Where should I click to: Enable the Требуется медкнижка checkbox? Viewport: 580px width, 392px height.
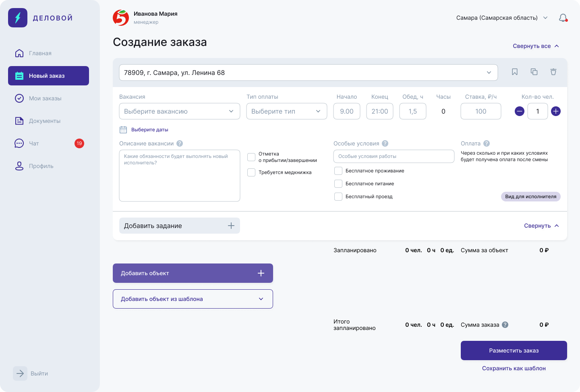[x=251, y=172]
